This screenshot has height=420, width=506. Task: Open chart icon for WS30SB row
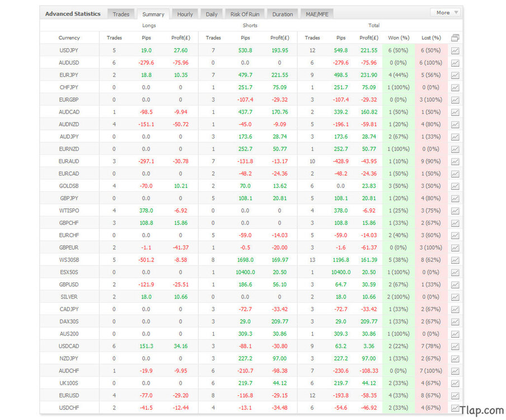455,260
